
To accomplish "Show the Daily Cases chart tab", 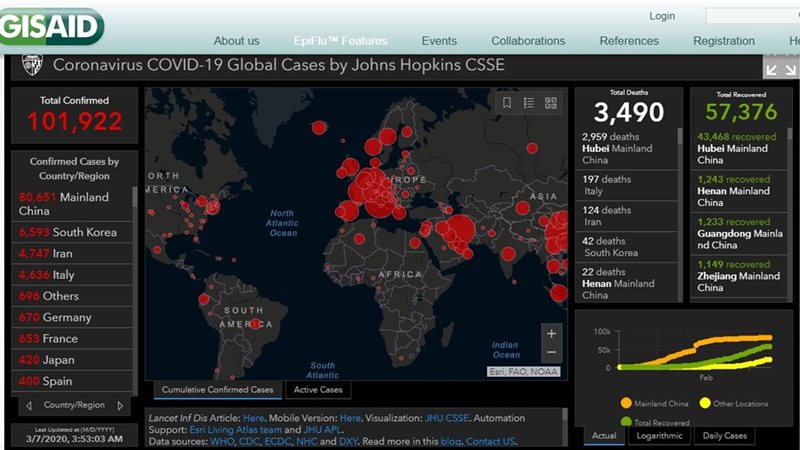I will [x=724, y=436].
